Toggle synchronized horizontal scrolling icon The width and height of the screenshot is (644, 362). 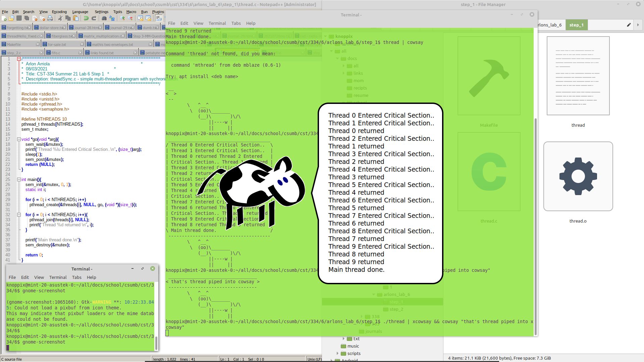pos(148,18)
